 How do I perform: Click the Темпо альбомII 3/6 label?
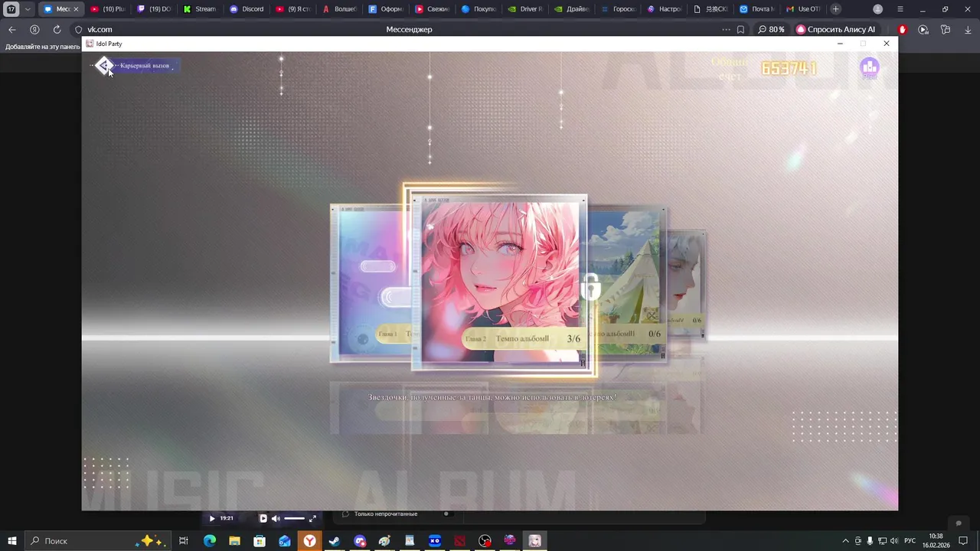click(523, 338)
